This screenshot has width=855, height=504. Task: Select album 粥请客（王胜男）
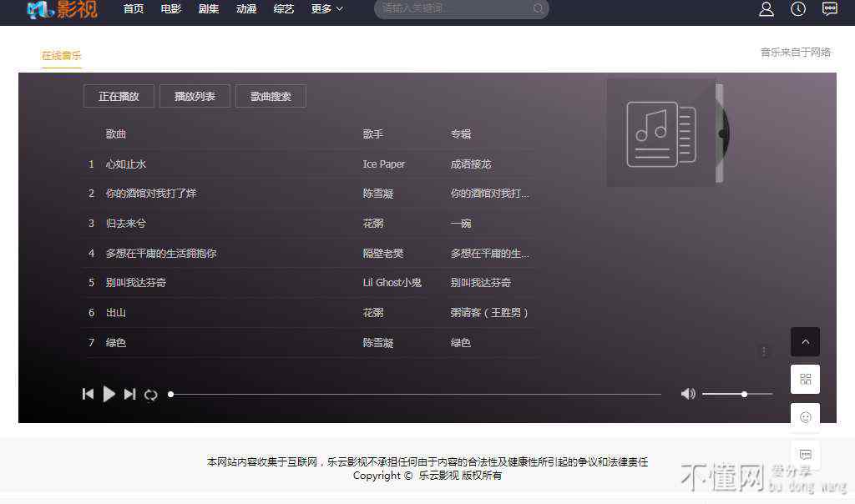[489, 313]
